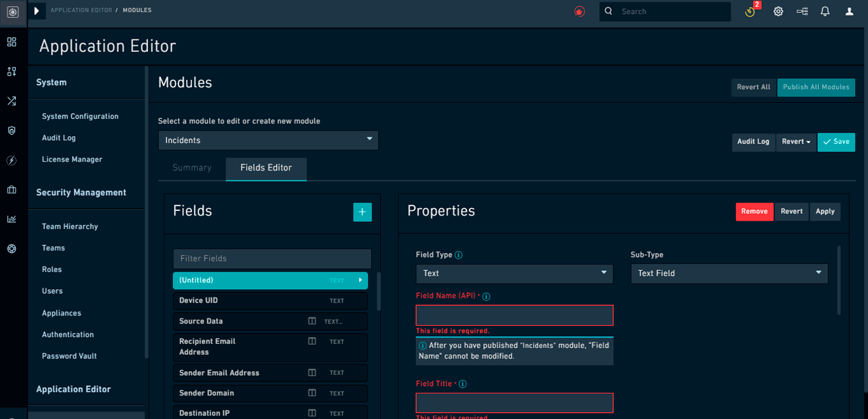Image resolution: width=868 pixels, height=419 pixels.
Task: Click Publish All Modules button
Action: [816, 87]
